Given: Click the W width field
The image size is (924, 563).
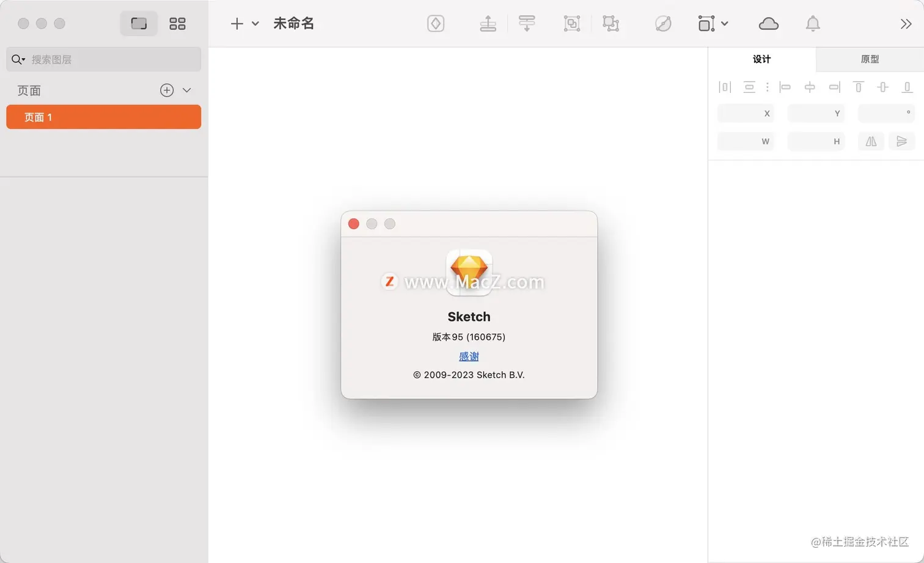Looking at the screenshot, I should [x=746, y=141].
